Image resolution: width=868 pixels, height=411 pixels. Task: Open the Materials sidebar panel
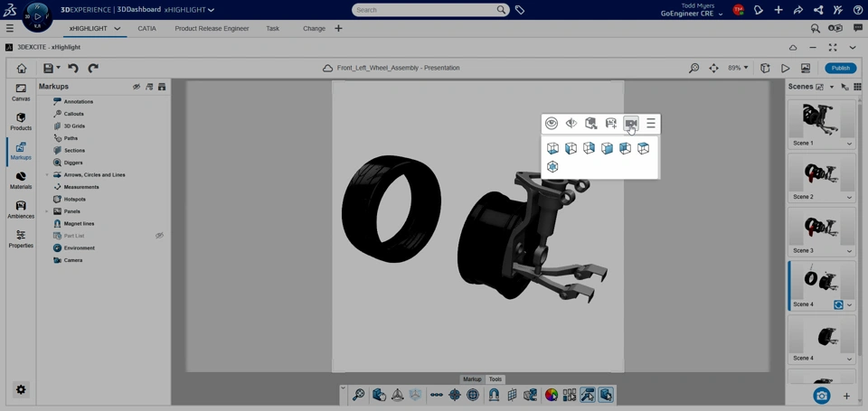21,180
